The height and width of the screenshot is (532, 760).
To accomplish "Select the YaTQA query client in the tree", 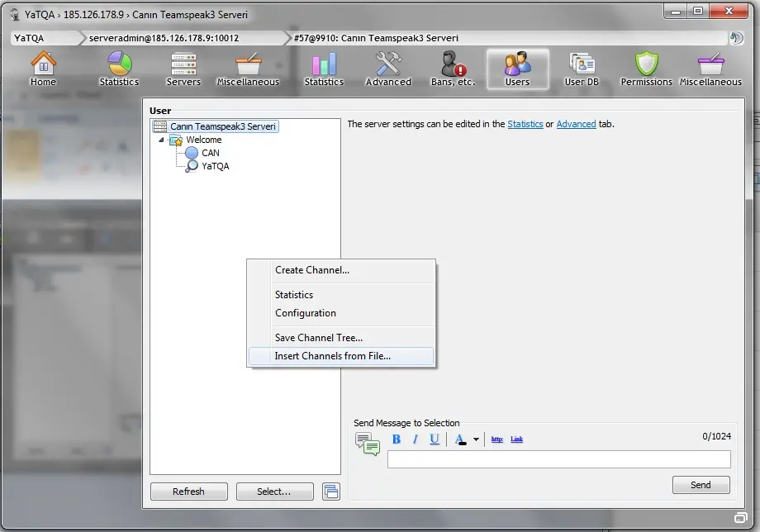I will coord(216,166).
